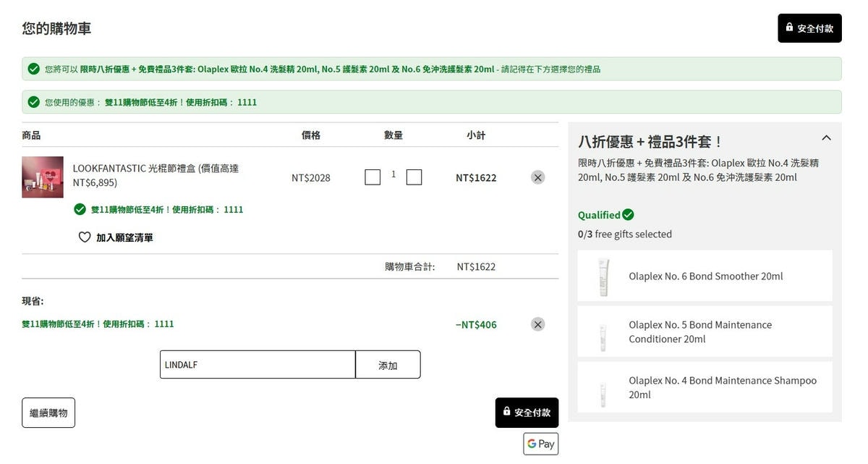Click the unit price NT$2028

click(x=311, y=177)
